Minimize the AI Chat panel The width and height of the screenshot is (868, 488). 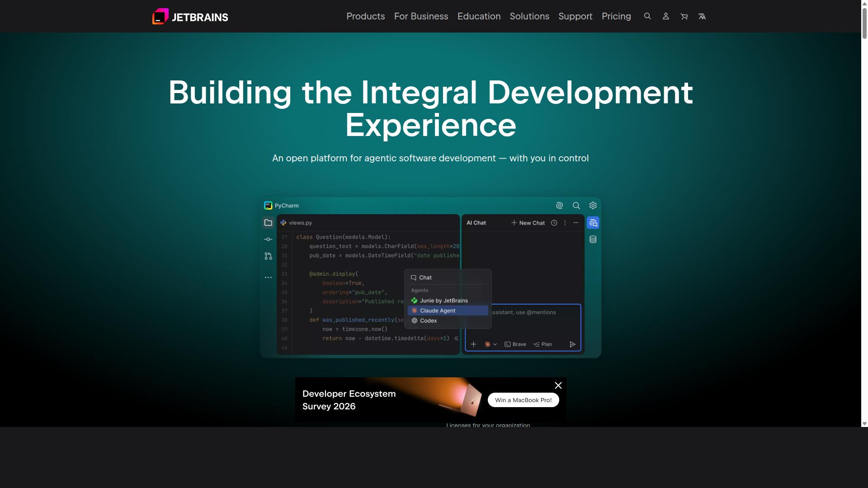pos(576,223)
